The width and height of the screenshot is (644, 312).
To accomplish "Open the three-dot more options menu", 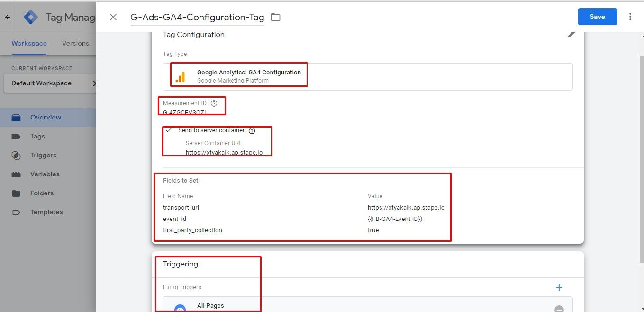I will pos(630,17).
